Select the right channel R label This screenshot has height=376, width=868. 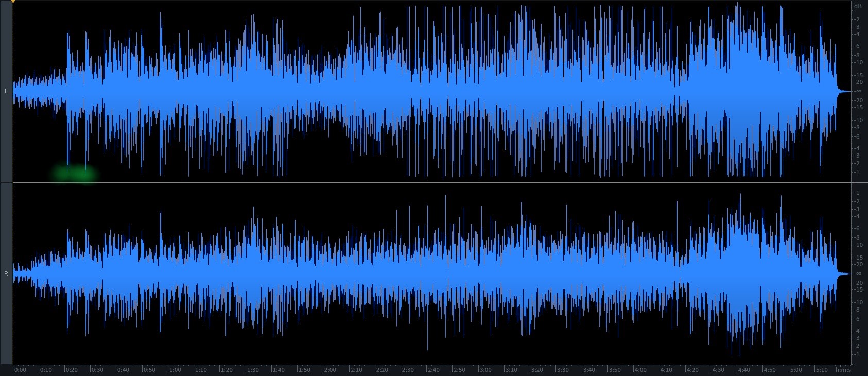[6, 274]
